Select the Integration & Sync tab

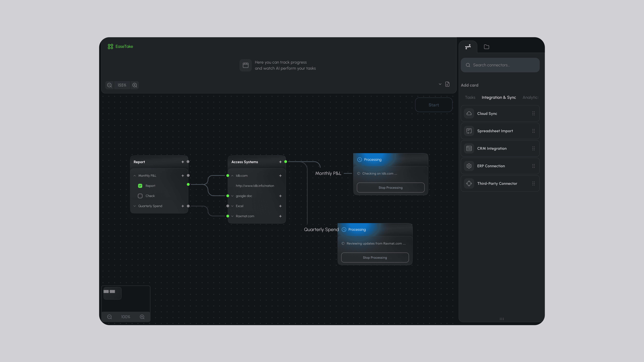point(499,97)
